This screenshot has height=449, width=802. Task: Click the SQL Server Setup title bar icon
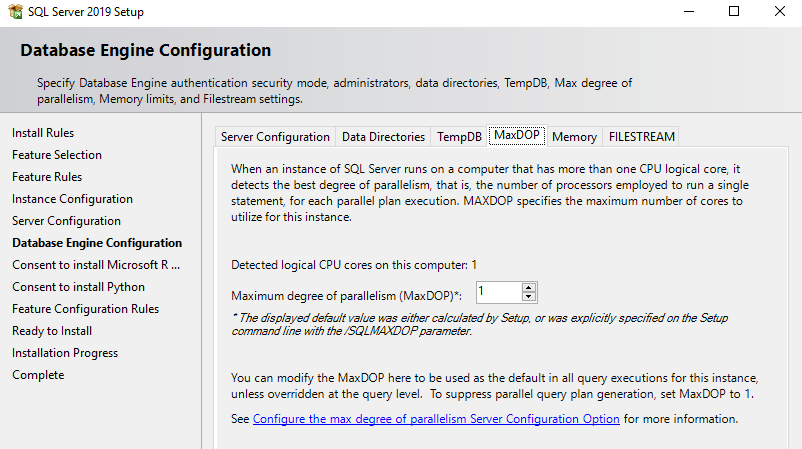tap(13, 12)
